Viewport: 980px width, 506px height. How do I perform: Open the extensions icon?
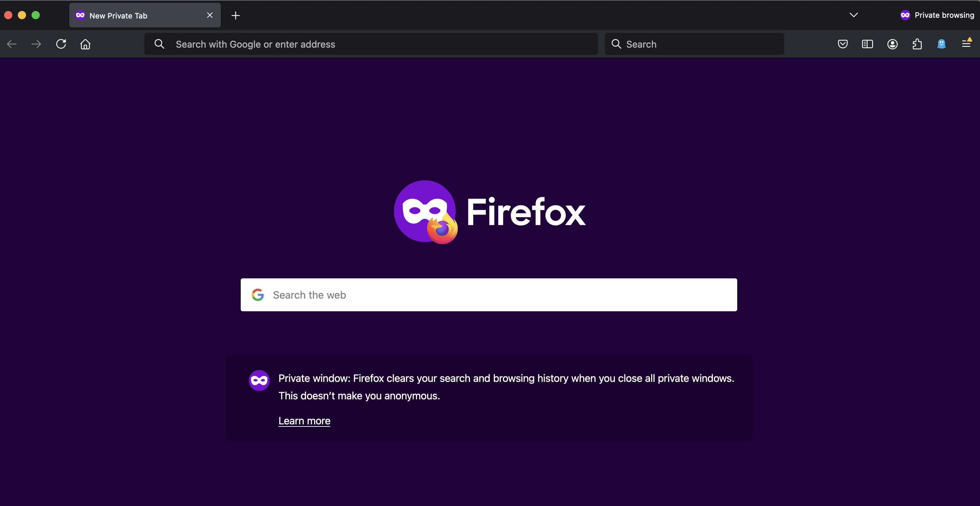point(917,43)
